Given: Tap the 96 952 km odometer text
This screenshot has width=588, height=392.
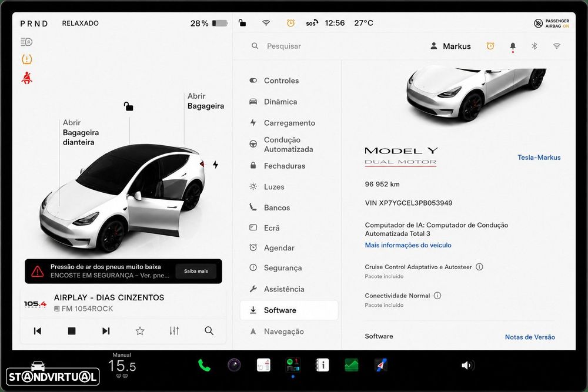Looking at the screenshot, I should (x=382, y=184).
